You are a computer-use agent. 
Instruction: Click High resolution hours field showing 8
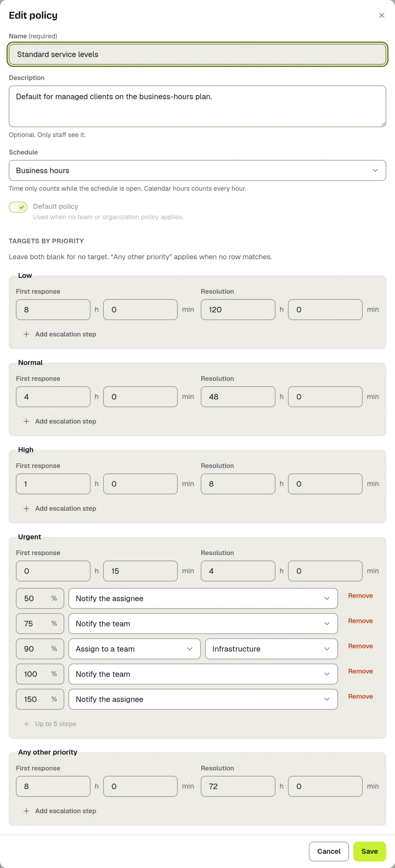[238, 484]
